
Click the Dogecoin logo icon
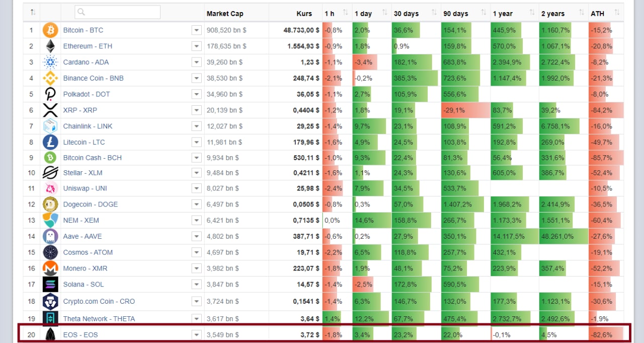point(50,204)
